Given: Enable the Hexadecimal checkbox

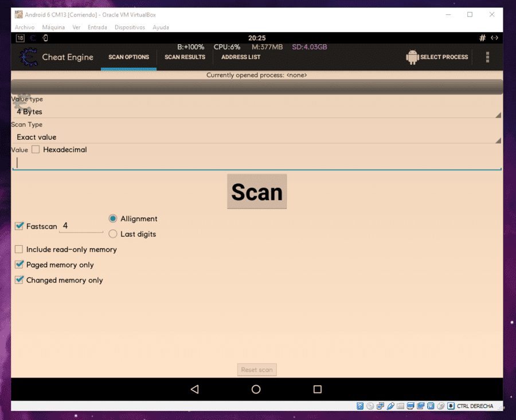Looking at the screenshot, I should click(x=36, y=150).
